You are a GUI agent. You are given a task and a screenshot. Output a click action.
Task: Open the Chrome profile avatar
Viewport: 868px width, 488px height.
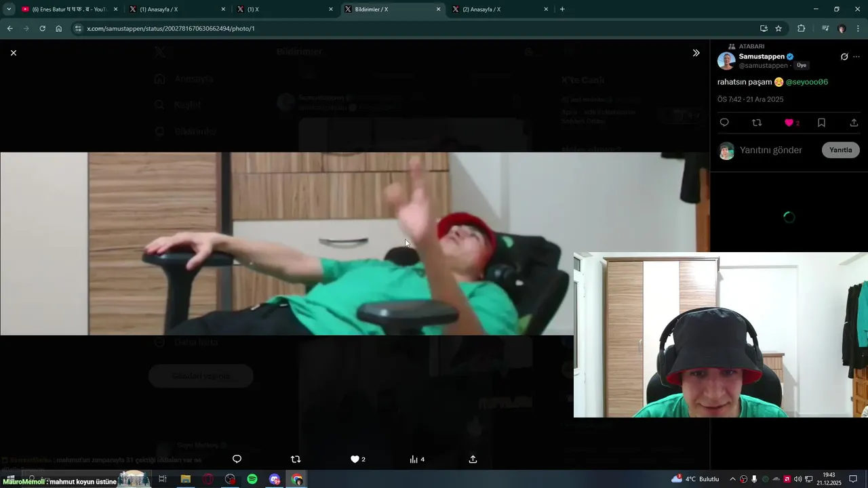tap(842, 28)
